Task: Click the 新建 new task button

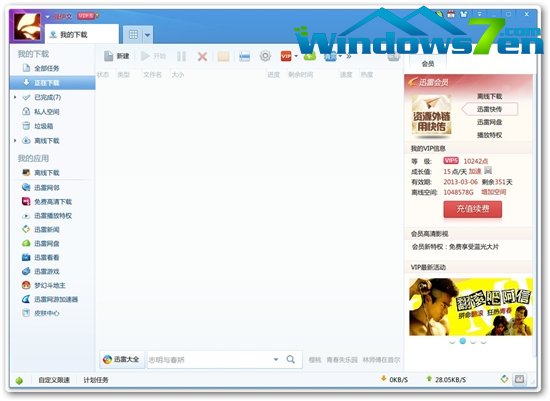Action: (117, 56)
